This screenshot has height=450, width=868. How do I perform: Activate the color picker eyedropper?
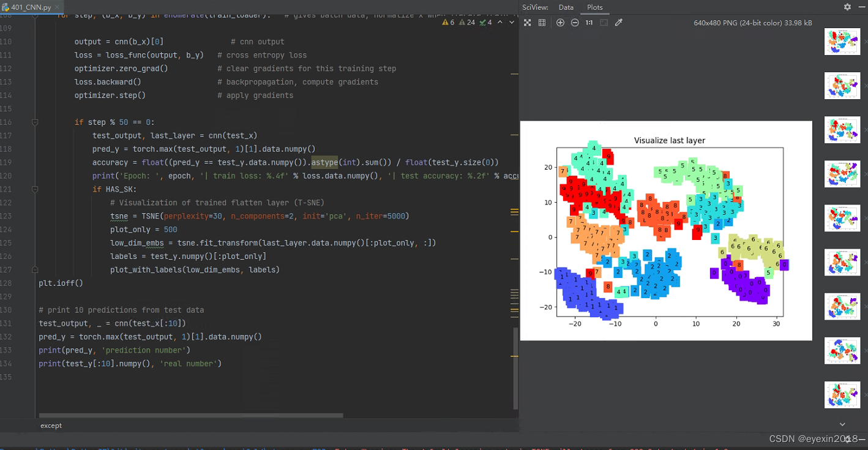[x=618, y=23]
